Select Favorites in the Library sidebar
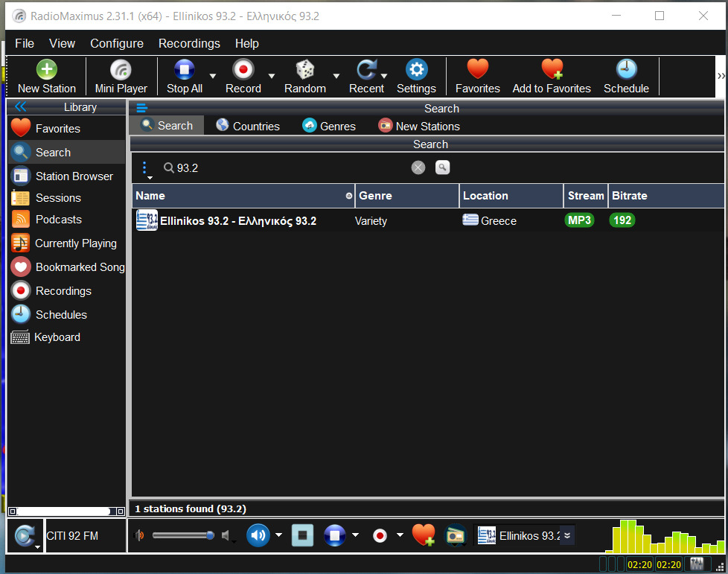 (66, 128)
